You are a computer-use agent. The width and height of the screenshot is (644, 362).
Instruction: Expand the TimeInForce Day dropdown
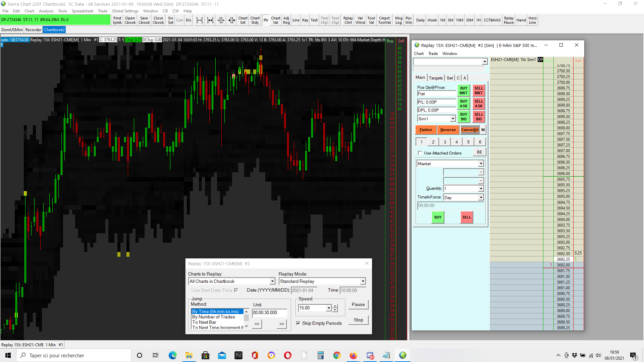pyautogui.click(x=481, y=197)
